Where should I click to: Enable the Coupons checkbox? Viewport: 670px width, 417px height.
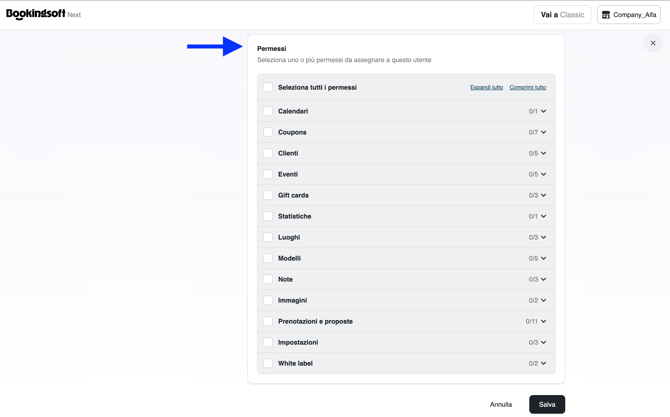pyautogui.click(x=268, y=132)
